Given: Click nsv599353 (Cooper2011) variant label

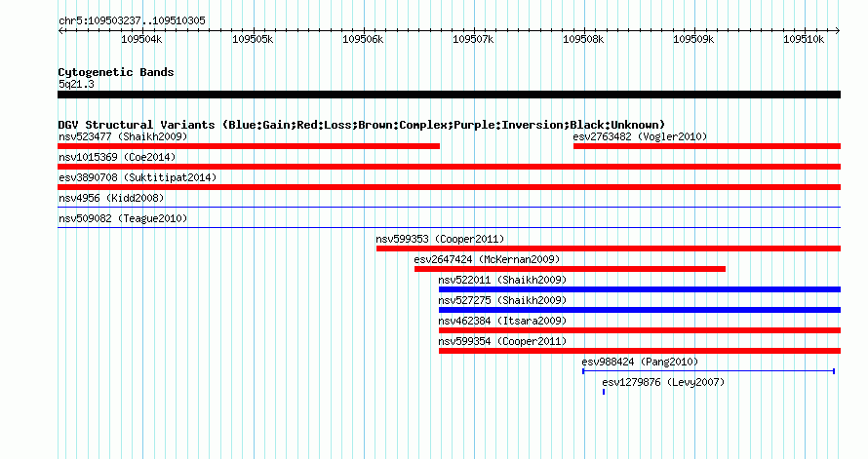Looking at the screenshot, I should point(440,239).
